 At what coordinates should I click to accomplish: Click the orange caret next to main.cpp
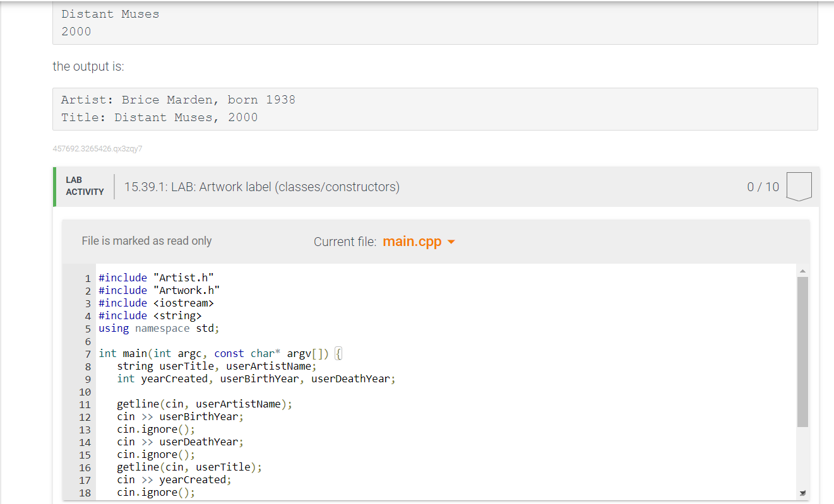451,242
